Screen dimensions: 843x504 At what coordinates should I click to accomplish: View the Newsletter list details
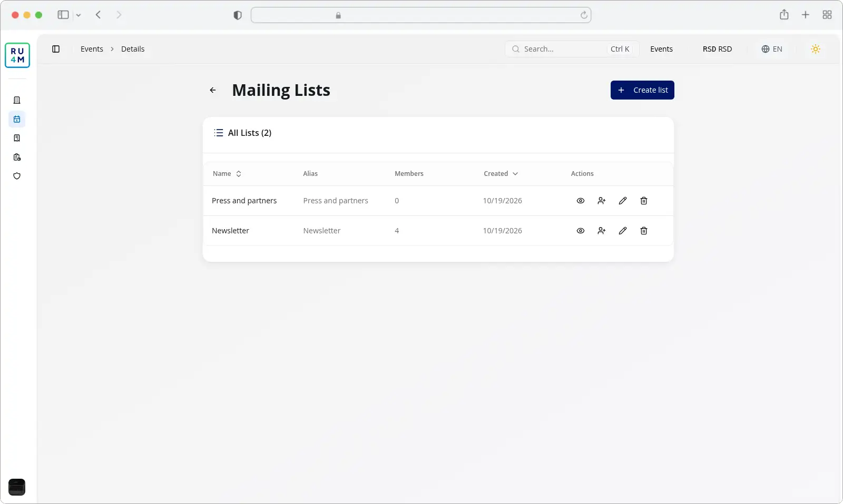581,231
